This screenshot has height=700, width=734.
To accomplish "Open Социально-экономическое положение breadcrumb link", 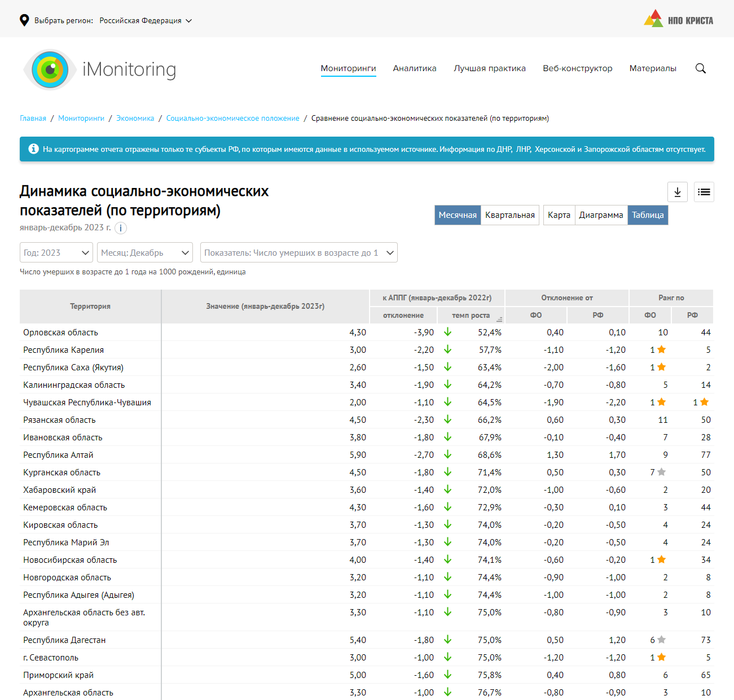I will click(232, 118).
